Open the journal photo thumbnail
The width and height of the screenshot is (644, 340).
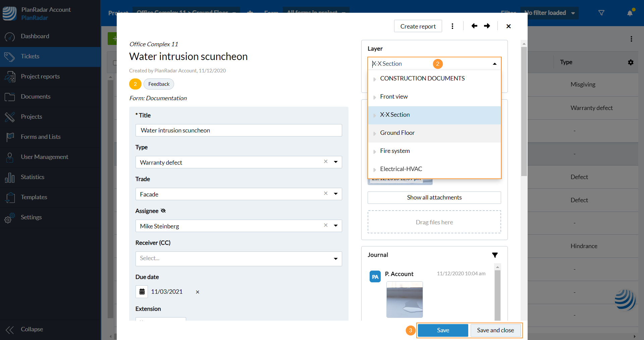[x=405, y=299]
